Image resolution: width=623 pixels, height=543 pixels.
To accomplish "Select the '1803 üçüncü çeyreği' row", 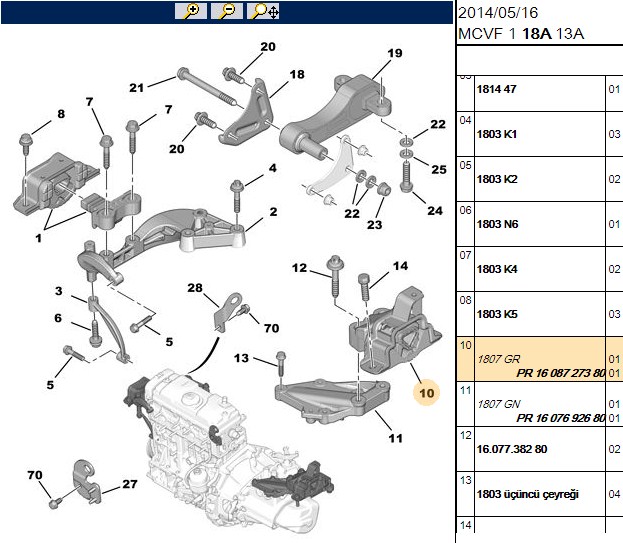I will (540, 494).
